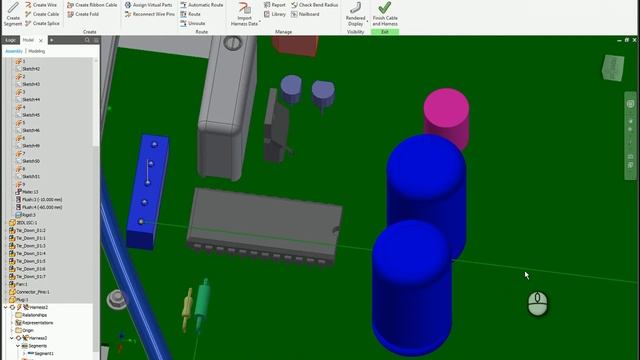The image size is (640, 360).
Task: Select Flush:3 (-10.000 mm) constraint
Action: coord(42,200)
